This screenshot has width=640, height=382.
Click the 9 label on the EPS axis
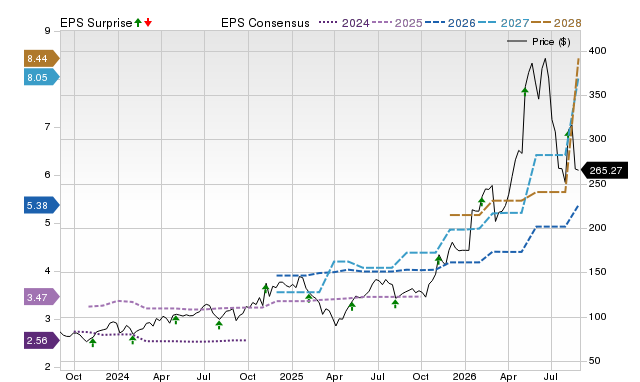(x=48, y=31)
